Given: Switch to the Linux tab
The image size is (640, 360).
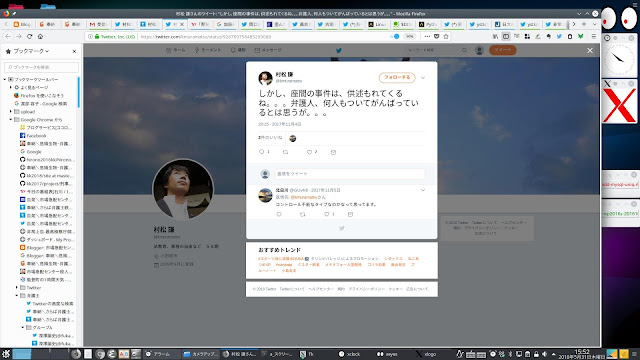Looking at the screenshot, I should [377, 24].
